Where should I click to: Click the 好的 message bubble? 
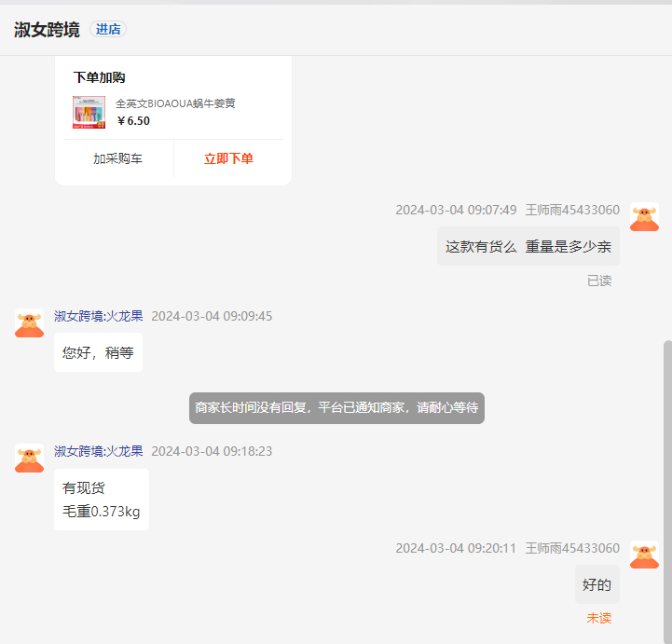(597, 585)
